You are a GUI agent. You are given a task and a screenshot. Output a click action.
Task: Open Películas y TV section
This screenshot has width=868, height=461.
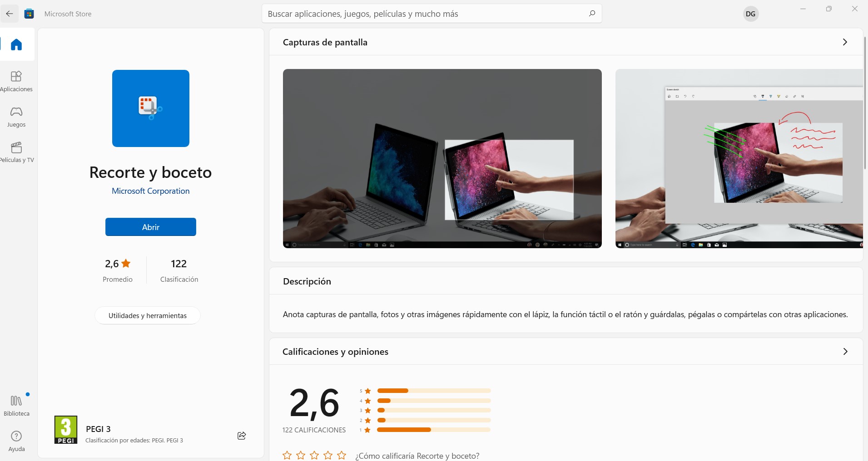pyautogui.click(x=16, y=152)
